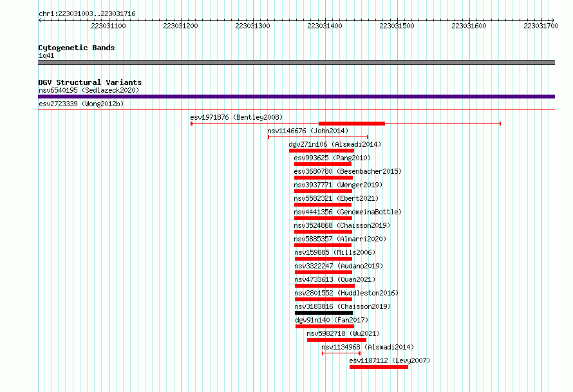
Task: Click ruler position 223031700
Action: click(x=541, y=26)
